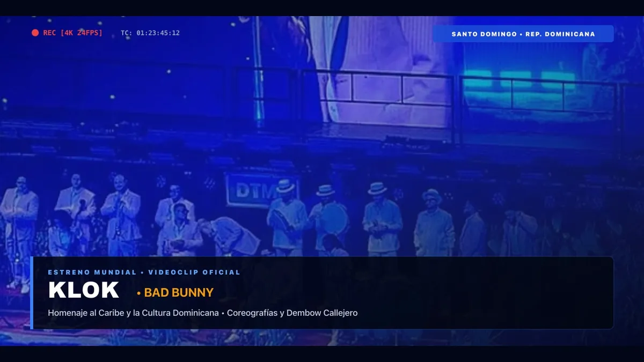Click the TC: 01:23:45:12 timecode
Image resolution: width=644 pixels, height=362 pixels.
click(150, 33)
